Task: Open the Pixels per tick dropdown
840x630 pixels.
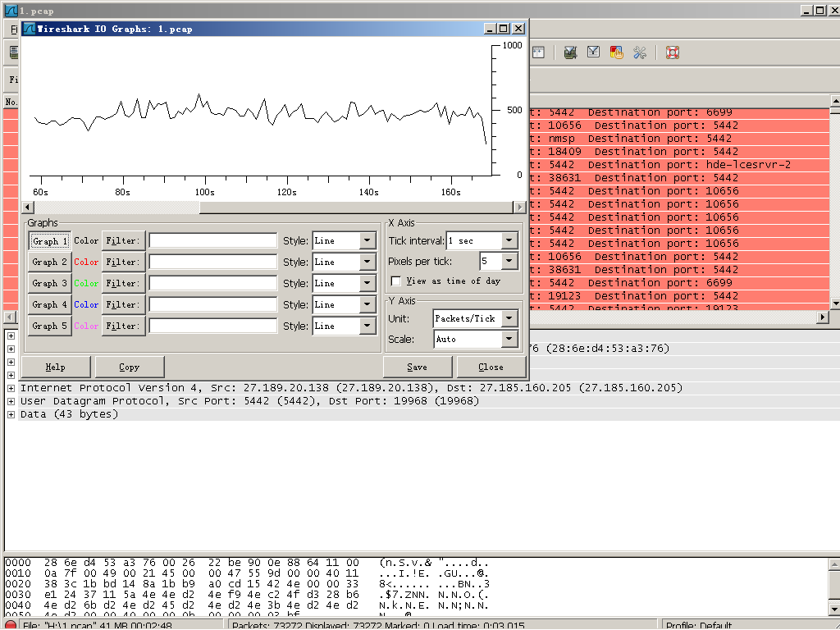Action: (509, 262)
